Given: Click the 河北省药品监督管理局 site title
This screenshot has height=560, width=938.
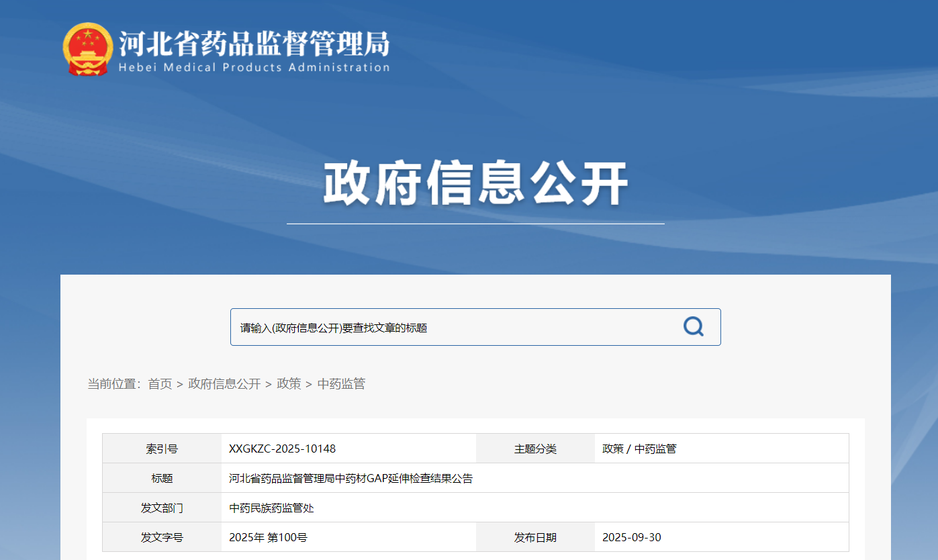Looking at the screenshot, I should 254,43.
